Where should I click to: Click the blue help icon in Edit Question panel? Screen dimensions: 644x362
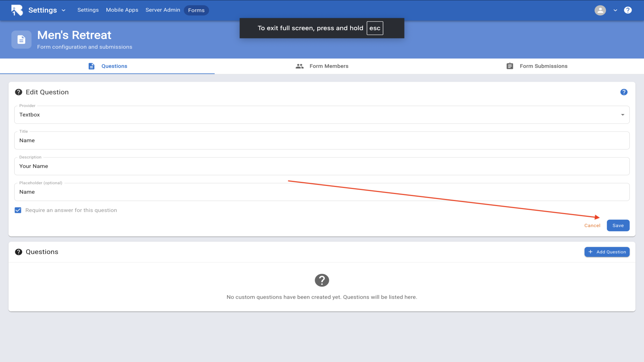[624, 92]
